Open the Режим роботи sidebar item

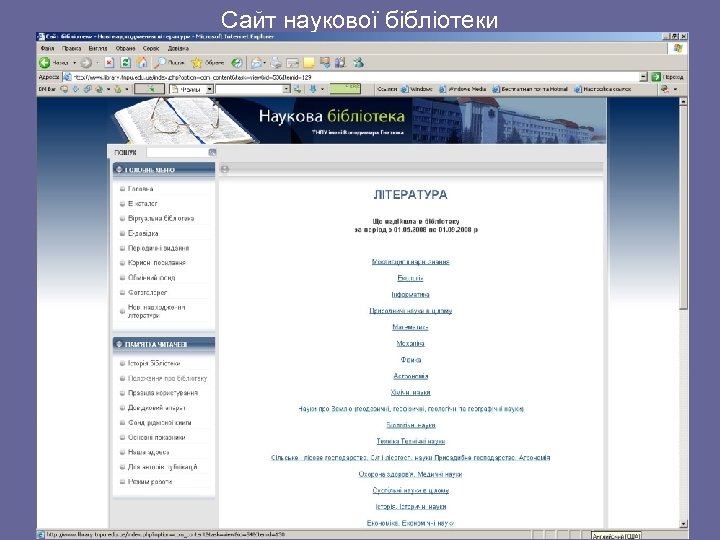pyautogui.click(x=150, y=482)
